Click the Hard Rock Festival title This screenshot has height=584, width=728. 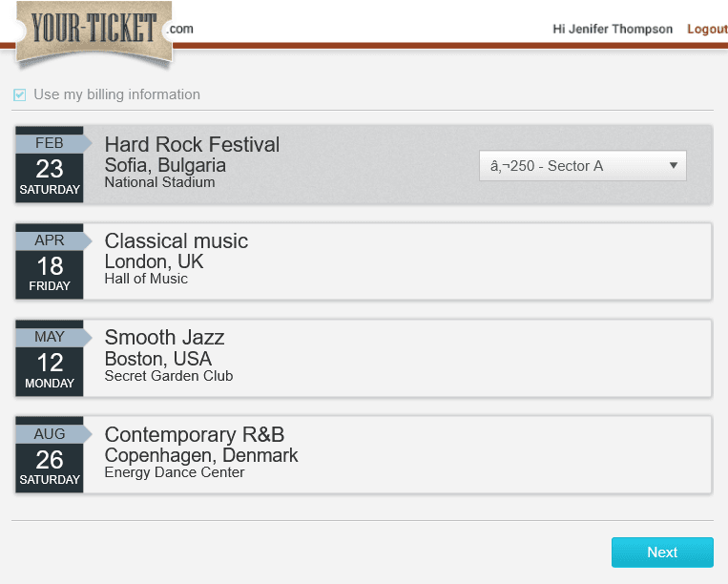192,144
